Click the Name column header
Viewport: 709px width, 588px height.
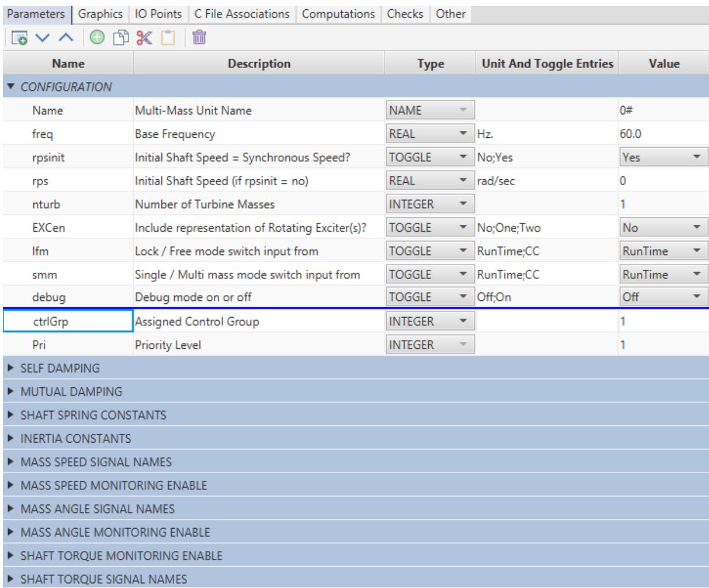(x=68, y=64)
